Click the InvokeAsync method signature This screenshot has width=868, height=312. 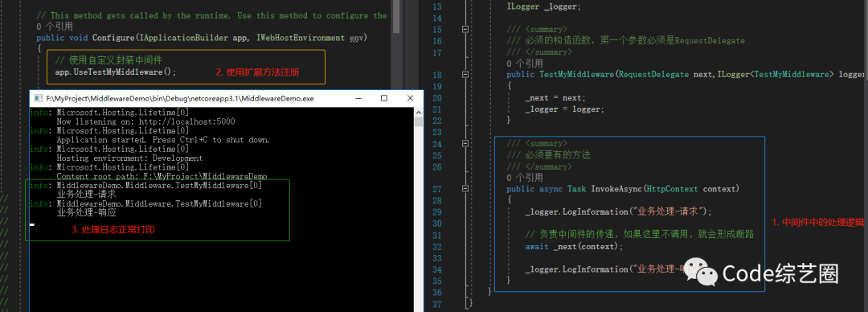(x=622, y=190)
